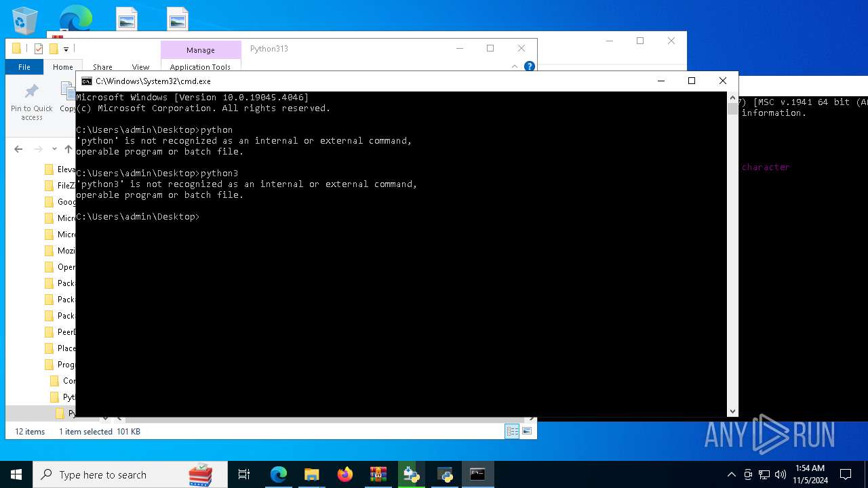Maximize the cmd.exe window
The height and width of the screenshot is (488, 868).
tap(692, 81)
